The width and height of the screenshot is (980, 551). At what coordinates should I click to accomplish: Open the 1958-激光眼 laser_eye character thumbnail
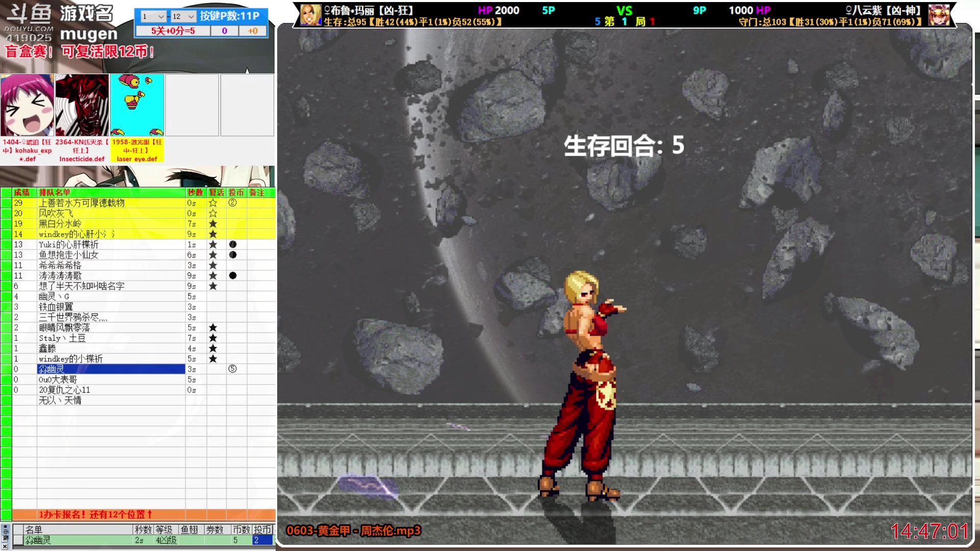[x=137, y=105]
